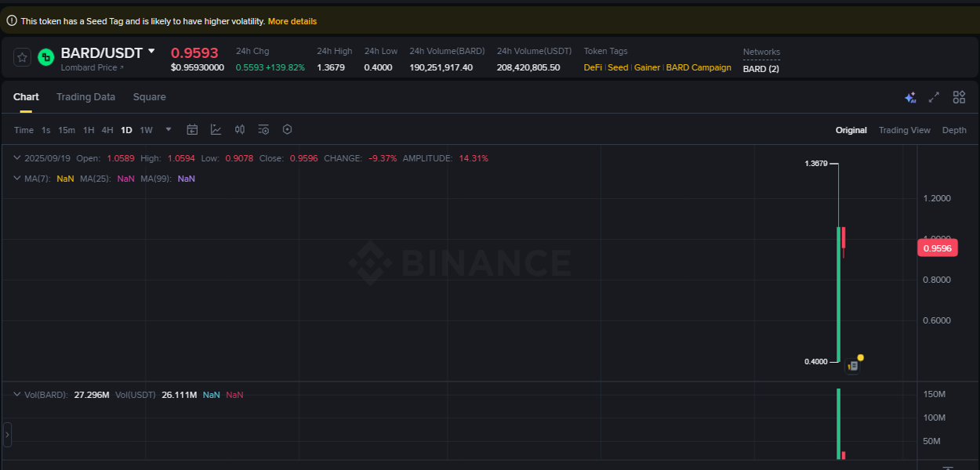Screen dimensions: 980x470
Task: Open the BARD/USDT pair selector dropdown
Action: coord(108,52)
